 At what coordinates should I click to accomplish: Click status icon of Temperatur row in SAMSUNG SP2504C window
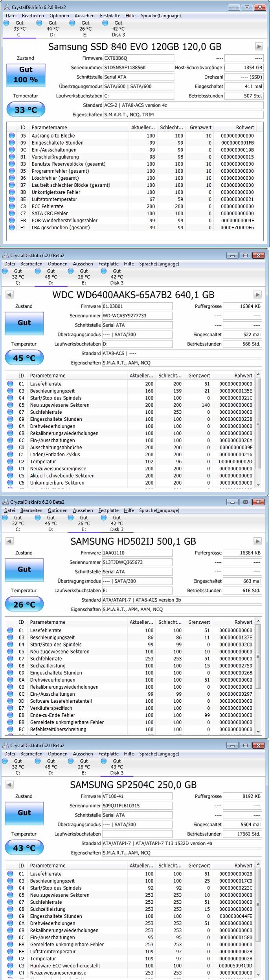coord(10,959)
